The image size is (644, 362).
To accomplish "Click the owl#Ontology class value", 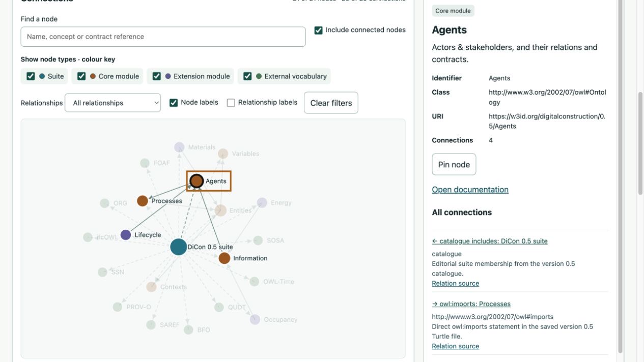I will 547,97.
